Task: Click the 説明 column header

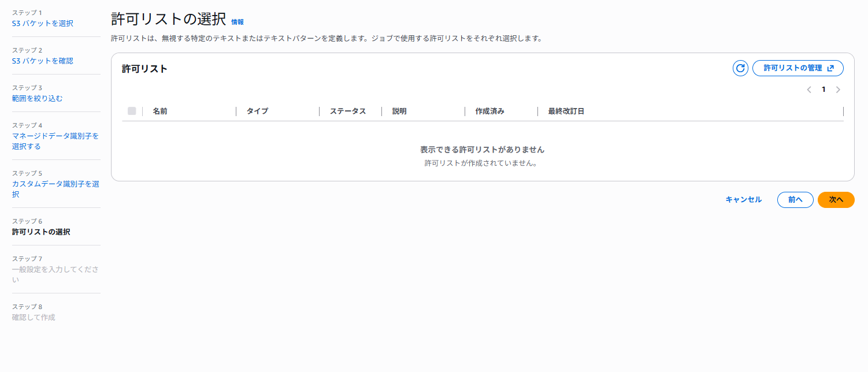Action: 399,111
